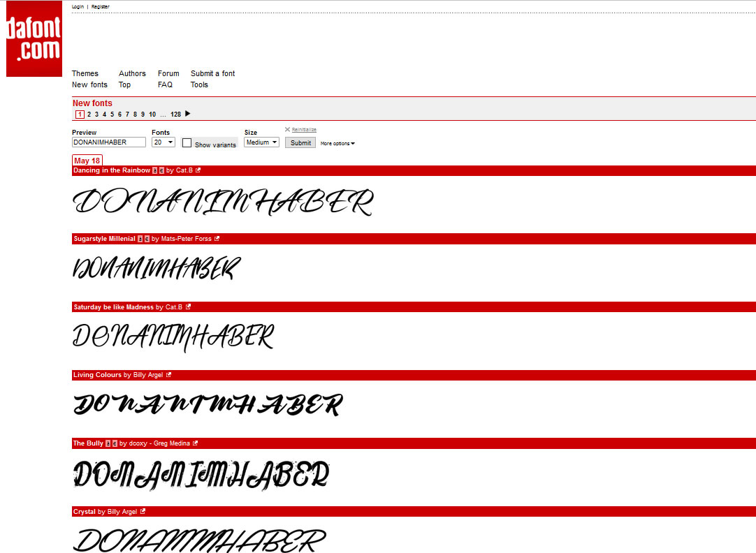The height and width of the screenshot is (553, 756).
Task: Click the Reinitialize link
Action: (304, 130)
